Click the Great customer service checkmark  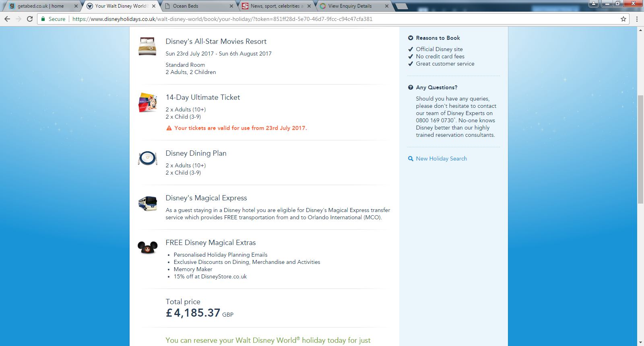click(411, 64)
